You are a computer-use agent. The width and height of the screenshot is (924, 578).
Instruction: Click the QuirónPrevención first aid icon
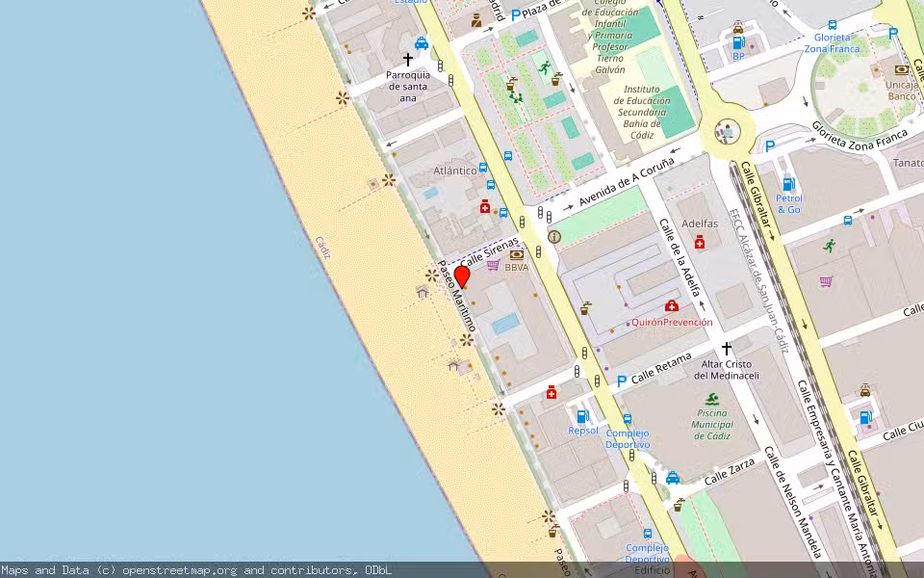click(671, 306)
